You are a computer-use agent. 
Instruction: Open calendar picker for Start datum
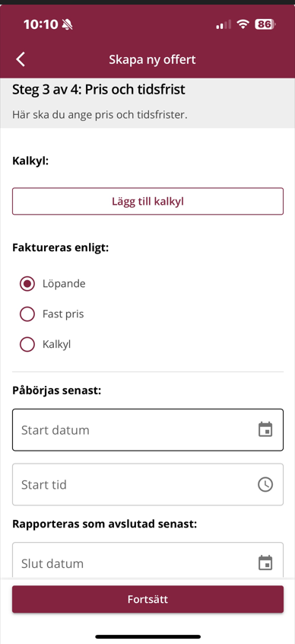265,430
